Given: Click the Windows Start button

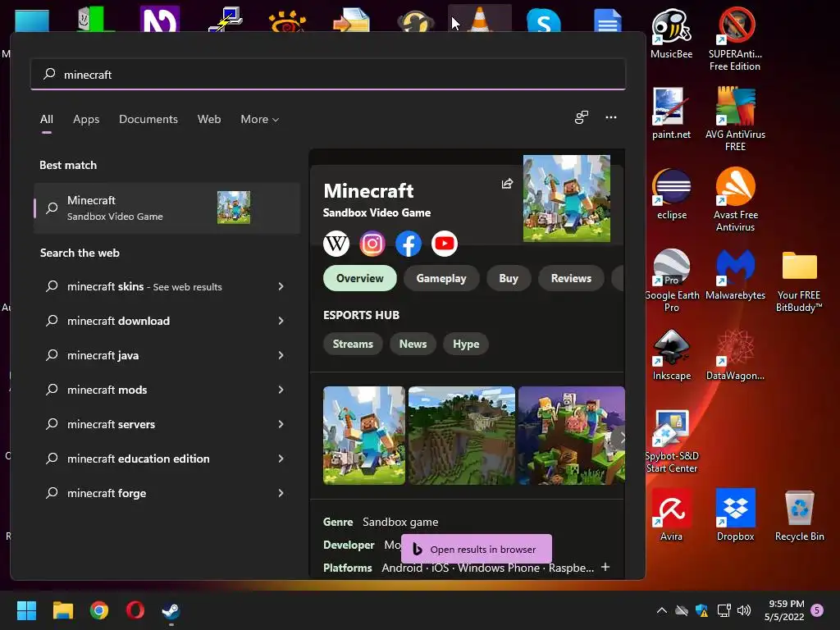Looking at the screenshot, I should [x=26, y=610].
